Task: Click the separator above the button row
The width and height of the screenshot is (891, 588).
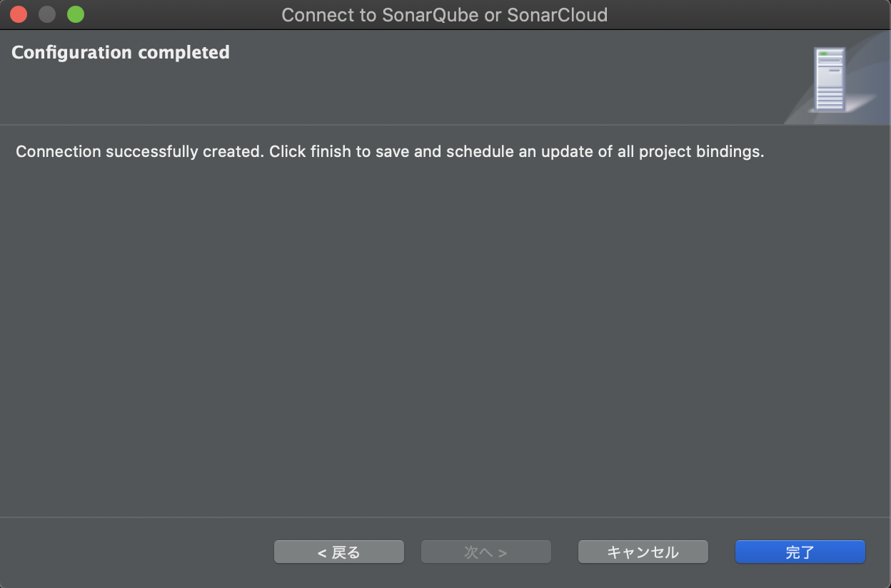Action: 445,518
